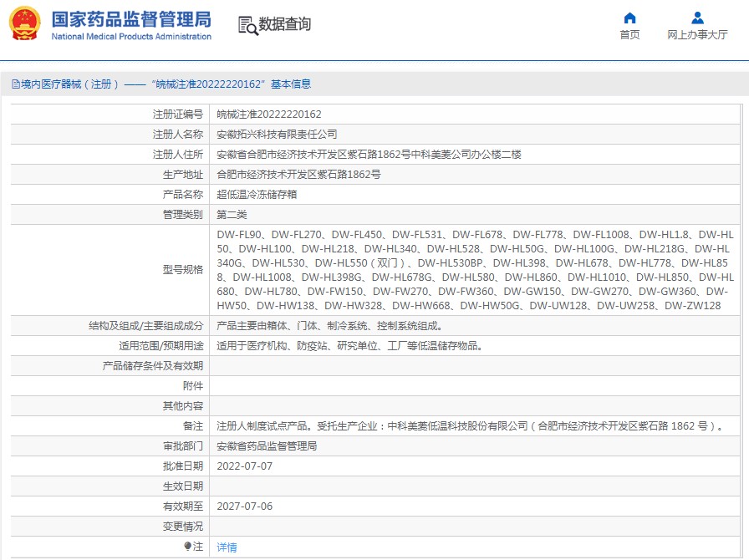Click approving department 安徽省药品监督管理局

click(x=267, y=445)
